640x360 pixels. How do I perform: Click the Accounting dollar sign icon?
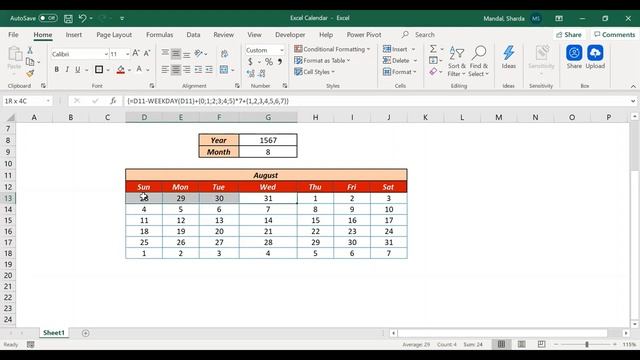[x=250, y=62]
